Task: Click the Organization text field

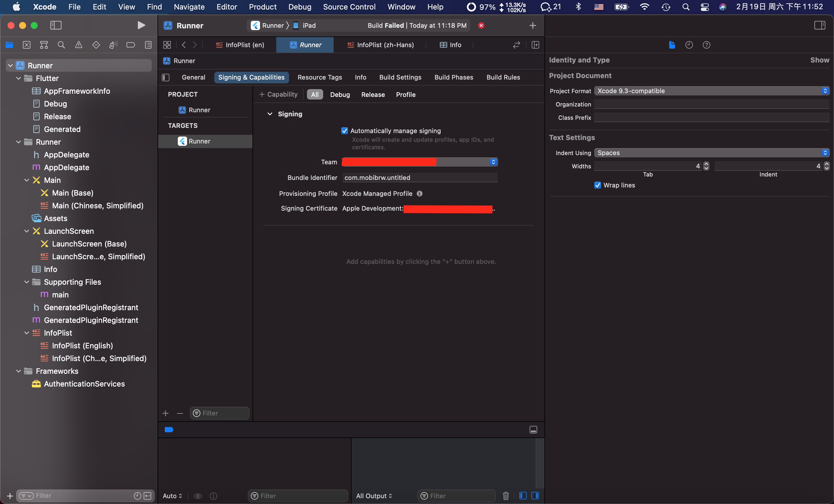Action: point(712,104)
